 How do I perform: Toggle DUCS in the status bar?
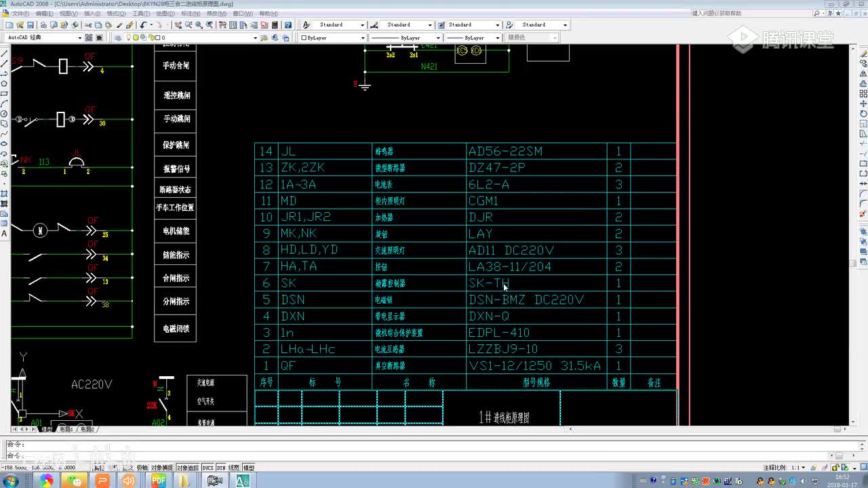tap(208, 468)
